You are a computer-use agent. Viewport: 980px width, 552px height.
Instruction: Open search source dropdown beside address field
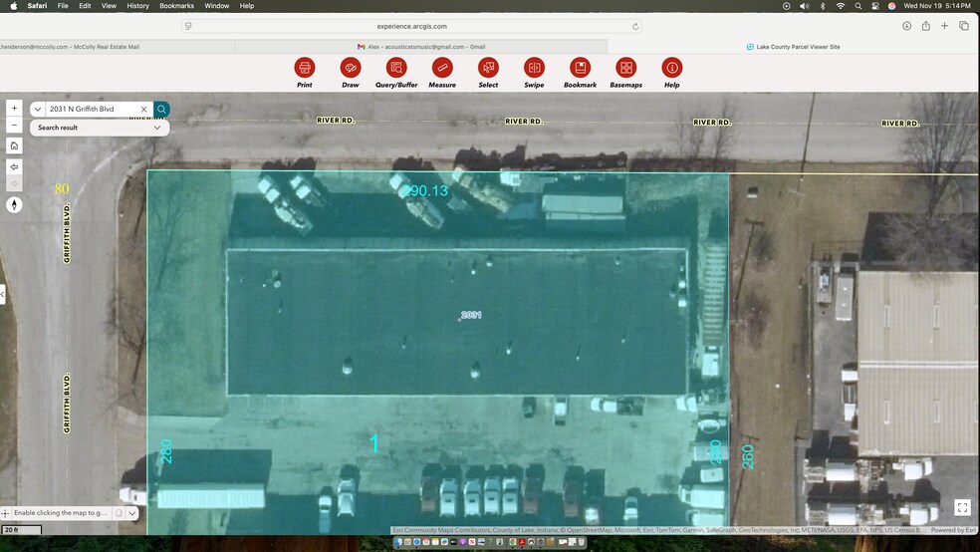(x=38, y=110)
